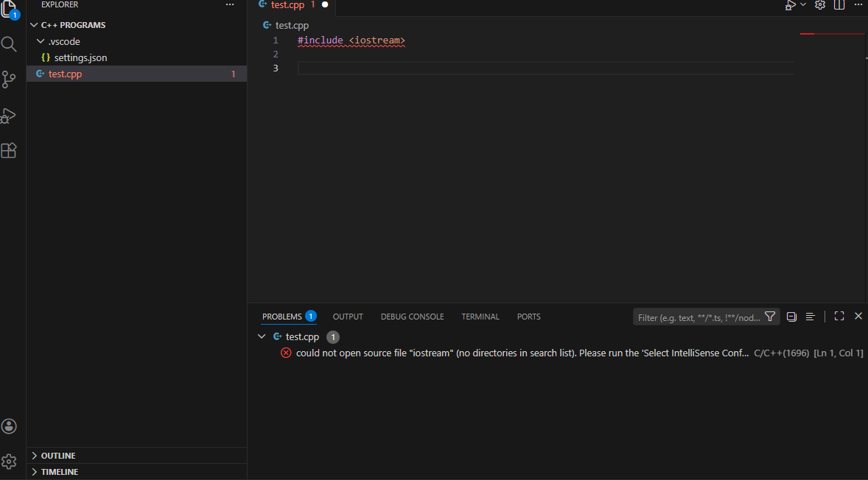The image size is (868, 480).
Task: Collapse the .vscode folder in Explorer
Action: point(41,41)
